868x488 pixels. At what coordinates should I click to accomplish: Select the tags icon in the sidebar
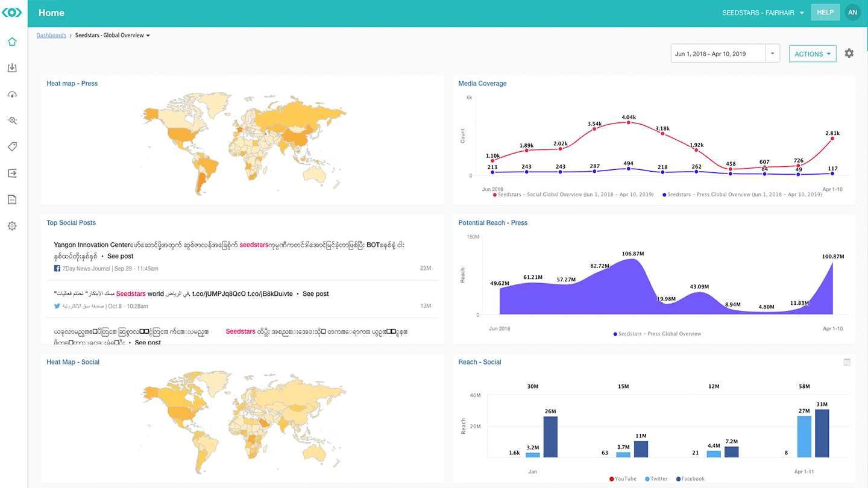pos(11,146)
